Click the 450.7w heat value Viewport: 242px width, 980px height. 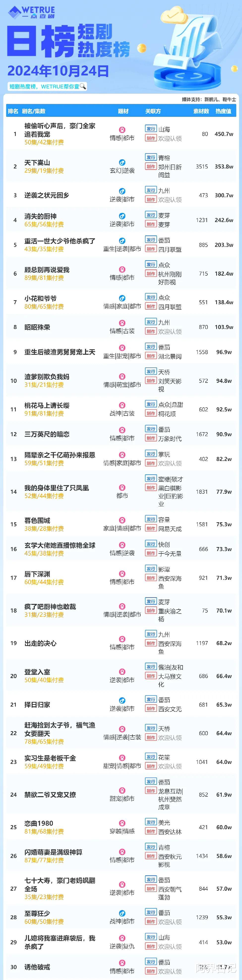click(224, 134)
